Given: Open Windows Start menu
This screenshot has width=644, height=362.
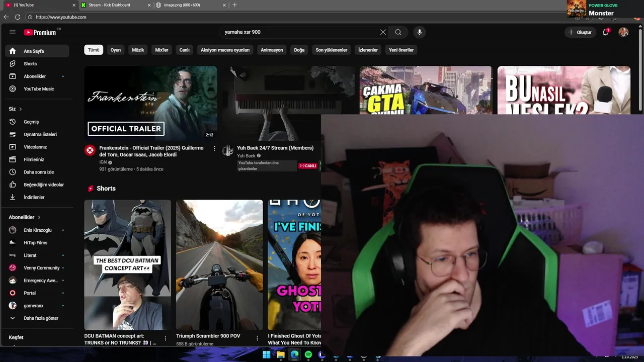Looking at the screenshot, I should [x=266, y=355].
